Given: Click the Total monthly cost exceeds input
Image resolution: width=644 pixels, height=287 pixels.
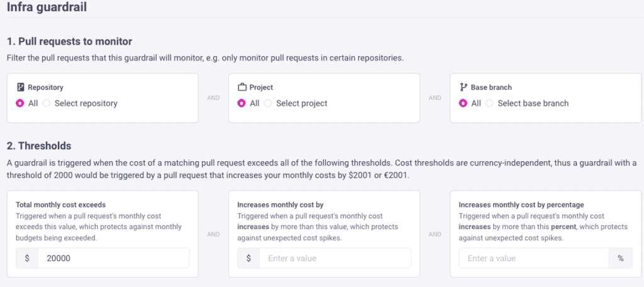Looking at the screenshot, I should pos(113,258).
